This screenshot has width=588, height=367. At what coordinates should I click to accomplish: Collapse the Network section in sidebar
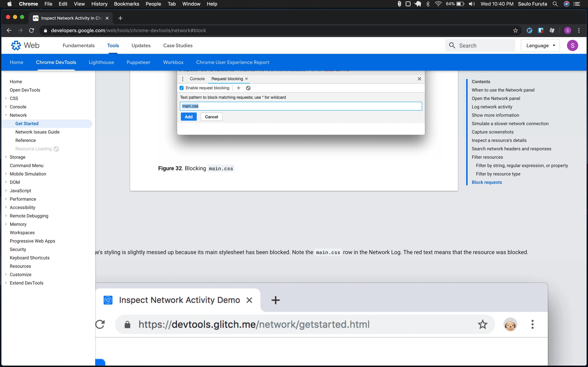click(6, 115)
